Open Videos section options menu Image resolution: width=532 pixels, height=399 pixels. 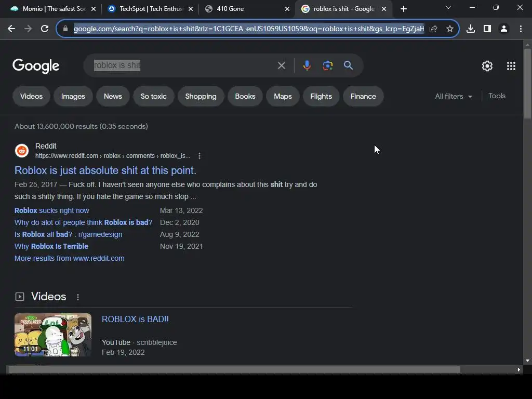(78, 297)
